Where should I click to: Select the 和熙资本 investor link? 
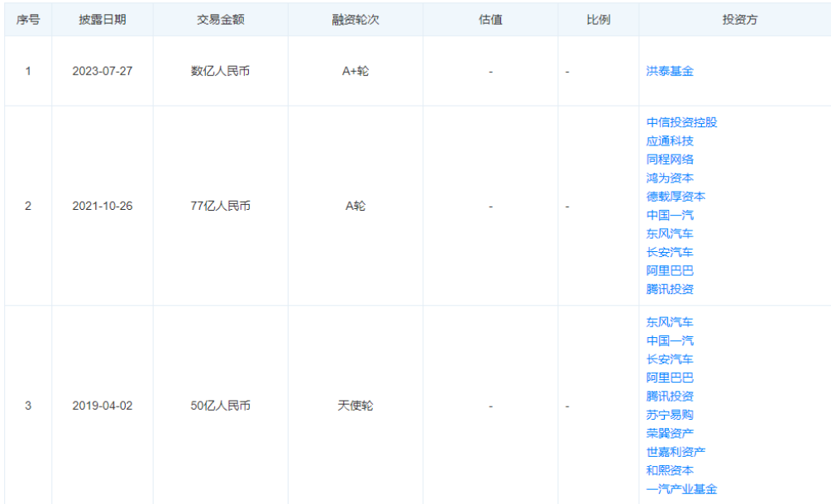coord(670,470)
